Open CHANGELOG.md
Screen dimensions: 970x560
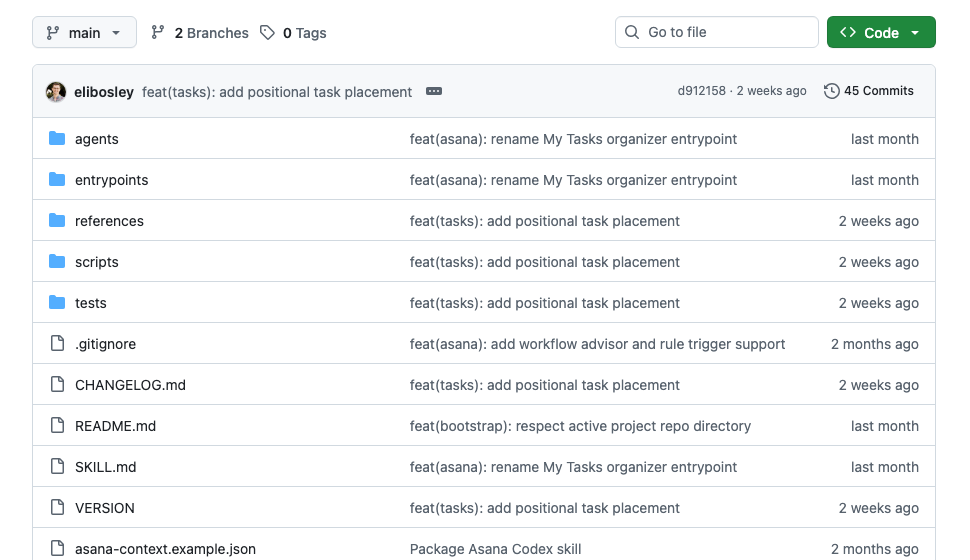130,385
